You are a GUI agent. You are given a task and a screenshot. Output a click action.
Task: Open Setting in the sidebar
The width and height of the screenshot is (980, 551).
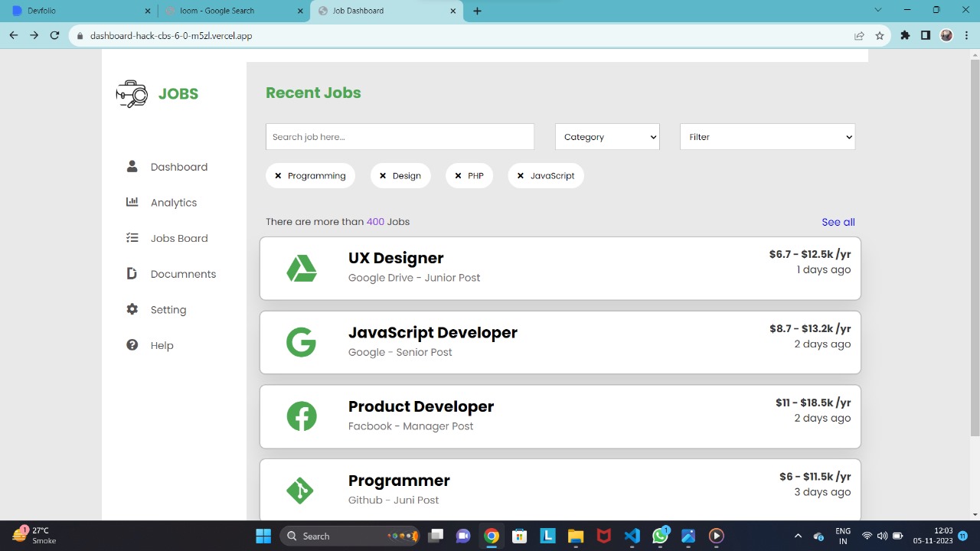168,310
